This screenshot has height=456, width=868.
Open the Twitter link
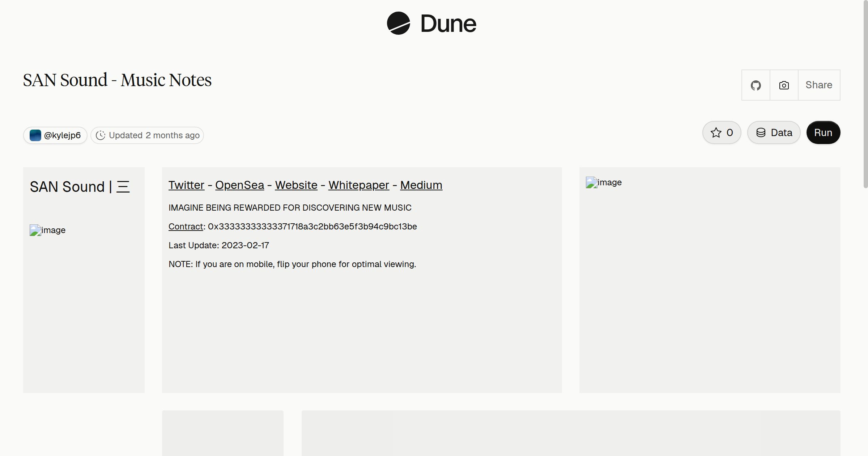(x=186, y=185)
